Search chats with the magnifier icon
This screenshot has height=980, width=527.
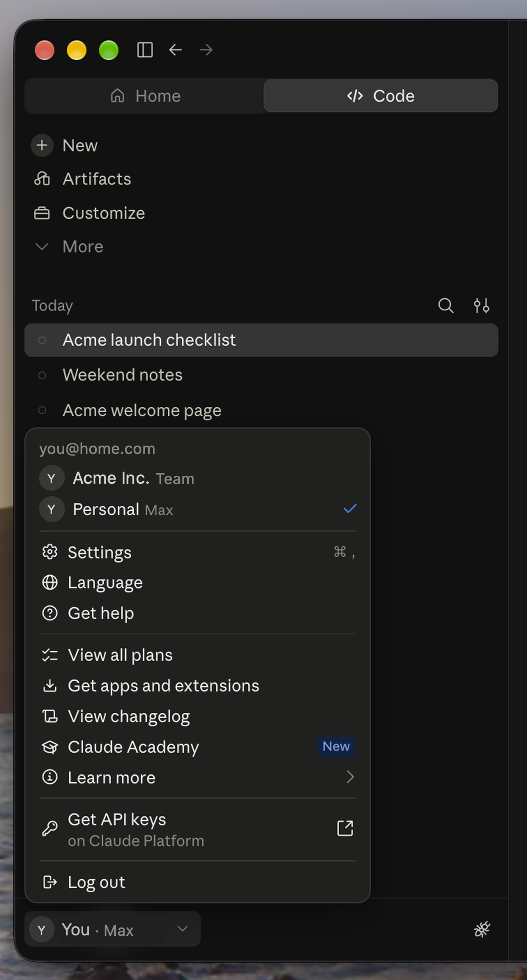click(x=446, y=306)
